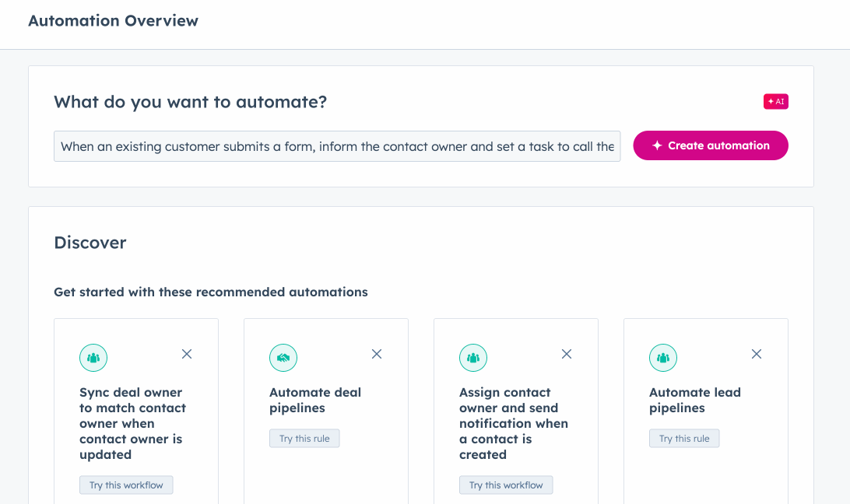The width and height of the screenshot is (850, 504).
Task: Click the pink AI badge
Action: point(776,101)
